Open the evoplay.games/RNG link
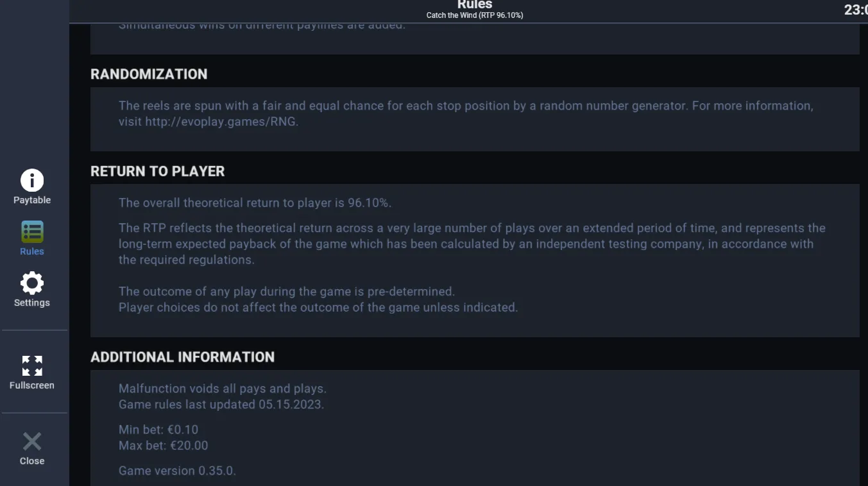The width and height of the screenshot is (868, 486). tap(221, 122)
